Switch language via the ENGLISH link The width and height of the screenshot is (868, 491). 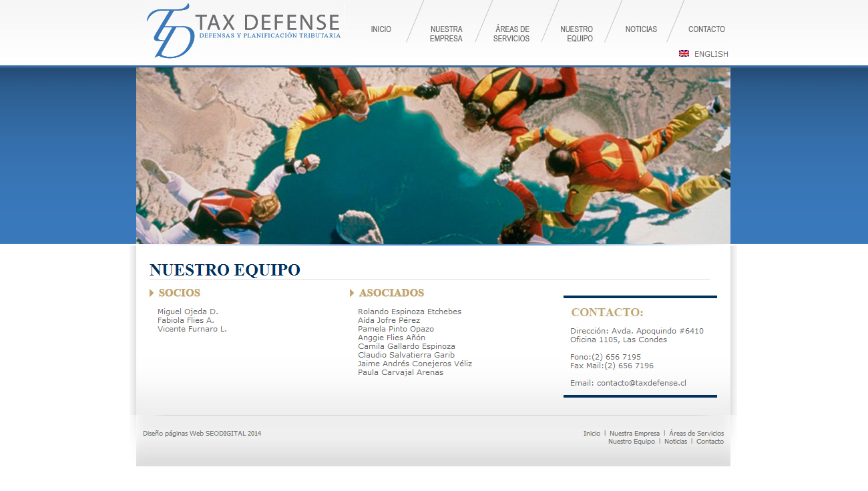711,54
